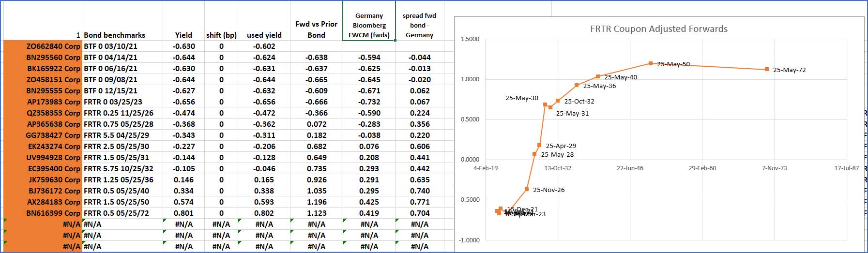Click the 25-May-50 data point on chart
Screen dimensions: 868x253
(x=651, y=63)
